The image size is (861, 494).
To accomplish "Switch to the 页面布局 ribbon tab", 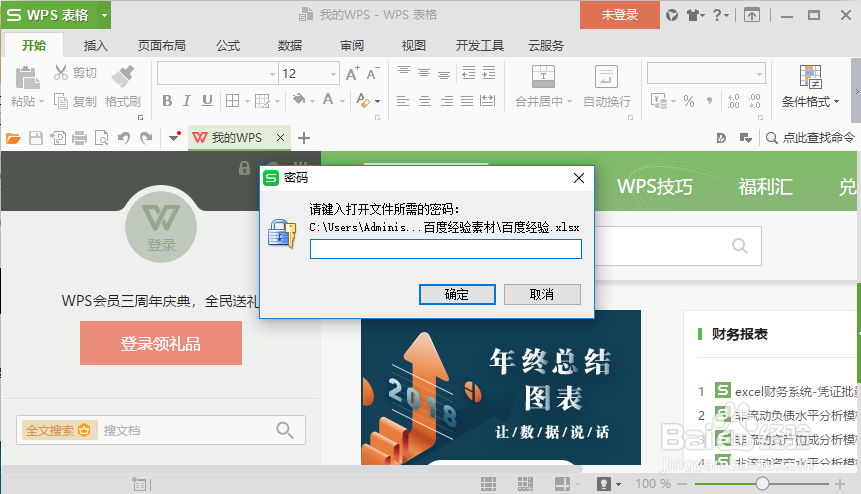I will [161, 46].
